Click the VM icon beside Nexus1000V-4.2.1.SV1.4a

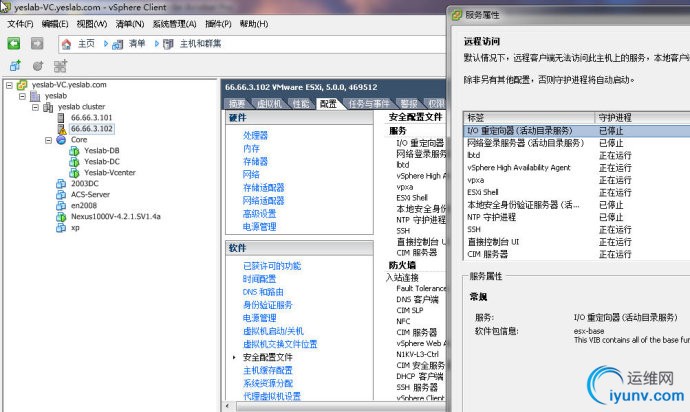click(x=61, y=217)
